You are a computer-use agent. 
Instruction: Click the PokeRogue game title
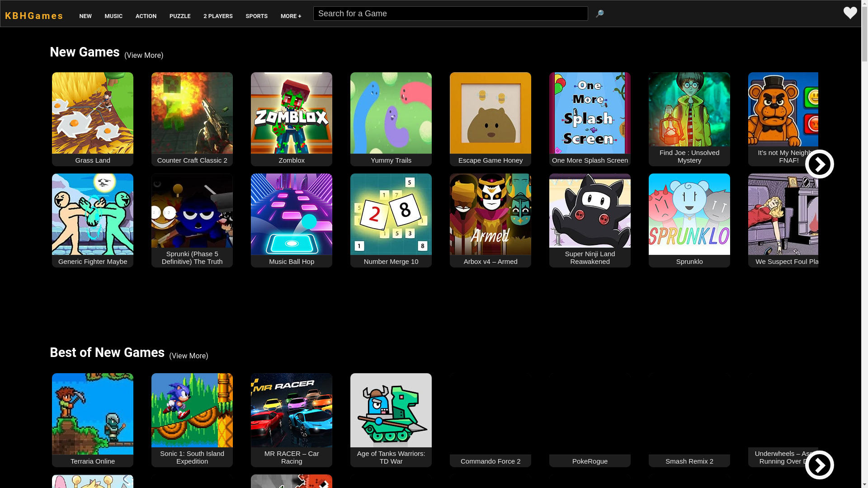pos(590,461)
